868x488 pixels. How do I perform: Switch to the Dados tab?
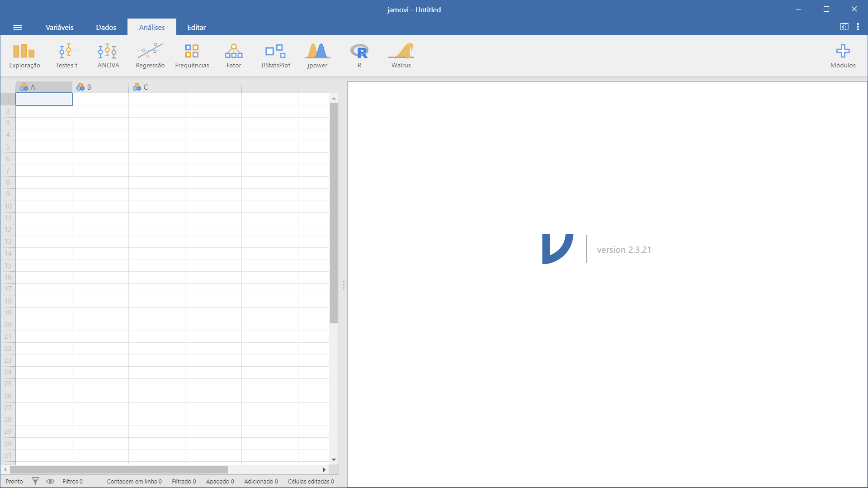106,27
